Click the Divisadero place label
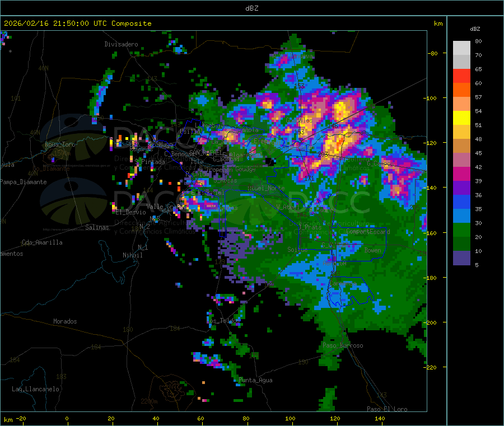The width and height of the screenshot is (504, 426). pos(121,44)
